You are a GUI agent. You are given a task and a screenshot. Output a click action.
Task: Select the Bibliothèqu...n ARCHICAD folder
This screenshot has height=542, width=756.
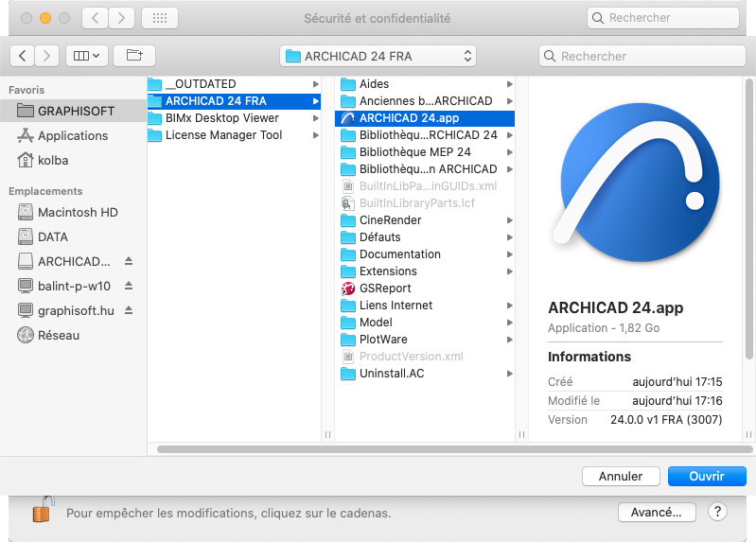click(x=425, y=169)
